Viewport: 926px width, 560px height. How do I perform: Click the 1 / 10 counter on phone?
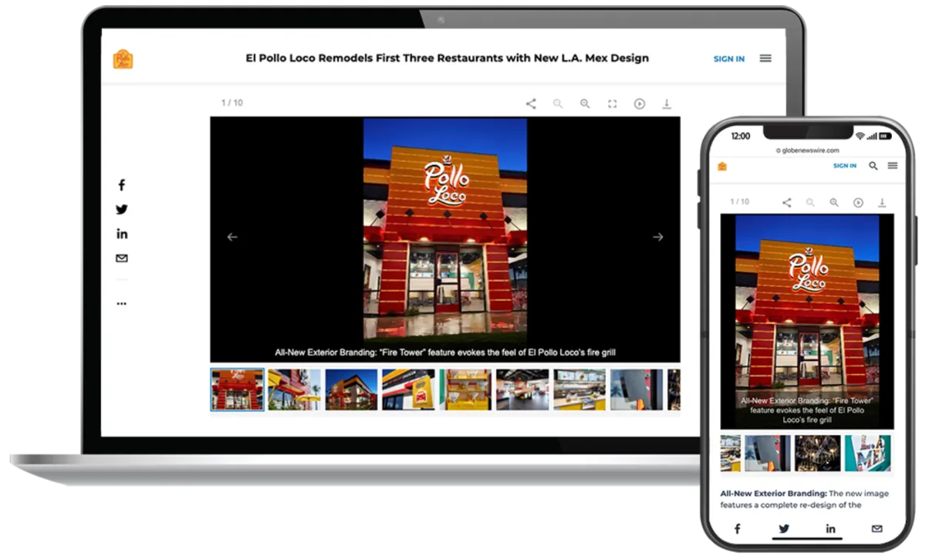click(x=739, y=201)
